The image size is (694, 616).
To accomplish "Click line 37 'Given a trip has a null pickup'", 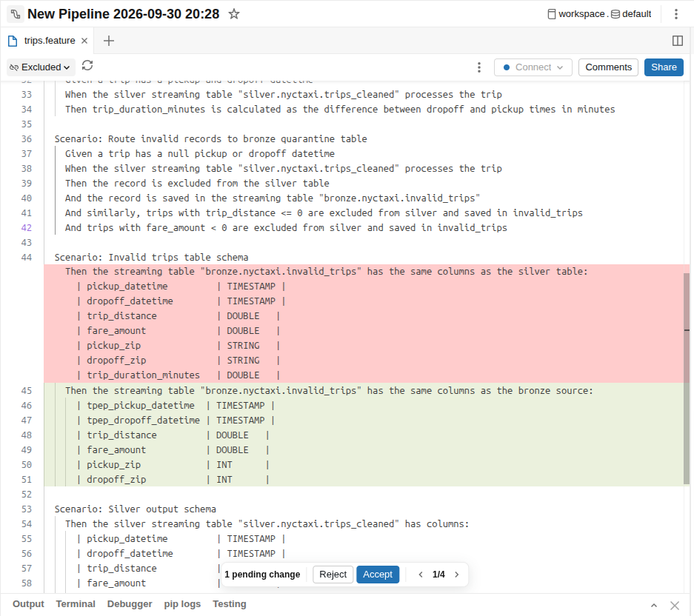I will pyautogui.click(x=200, y=154).
